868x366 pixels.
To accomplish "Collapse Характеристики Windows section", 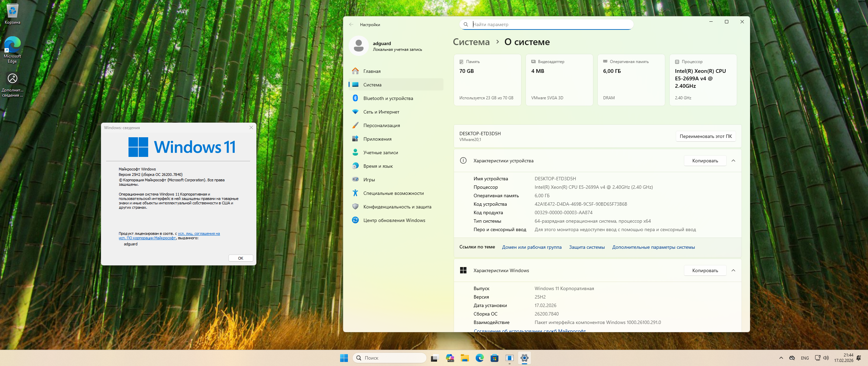I will click(733, 270).
